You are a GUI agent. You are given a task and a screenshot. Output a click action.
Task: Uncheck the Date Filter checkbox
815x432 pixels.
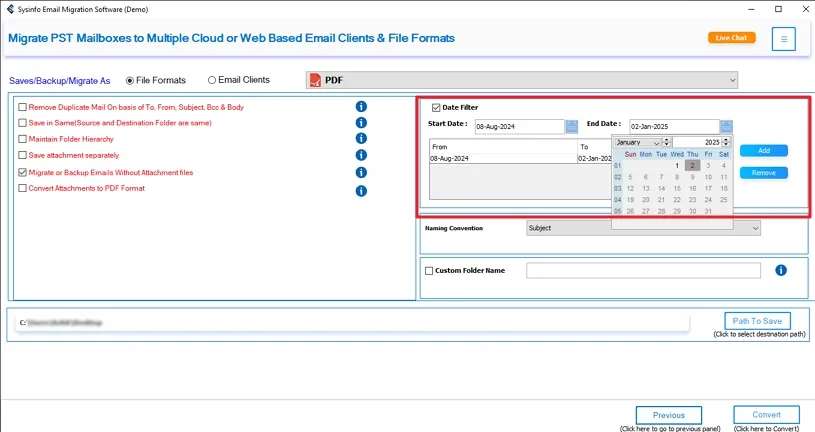coord(436,108)
